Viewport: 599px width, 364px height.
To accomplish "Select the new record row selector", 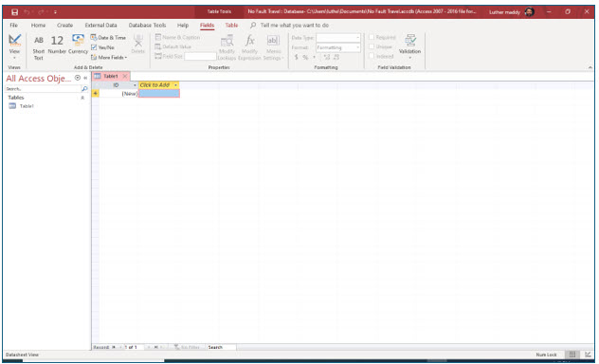I will (96, 94).
